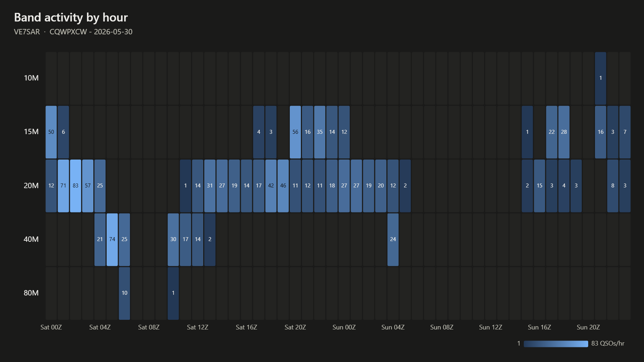This screenshot has width=644, height=362.
Task: Click the Sat 20Z axis label
Action: 295,327
